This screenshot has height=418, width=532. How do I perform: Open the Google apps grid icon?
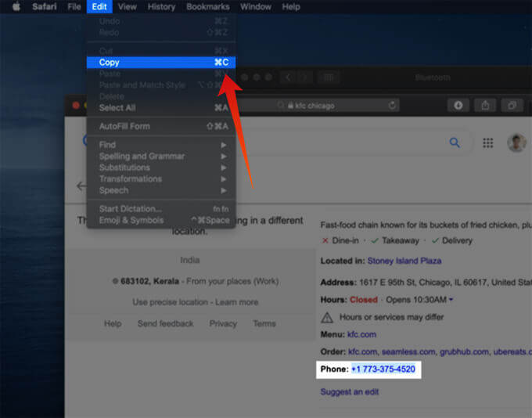tap(488, 143)
